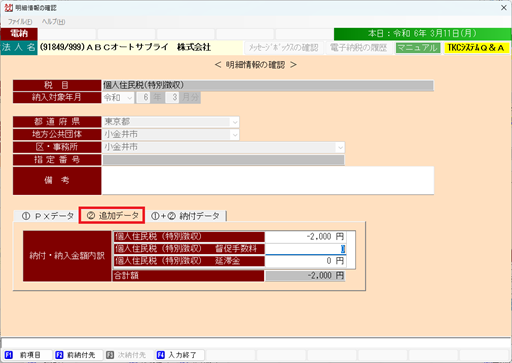Switch to ② 追加データ tab
The image size is (512, 363).
coord(112,215)
